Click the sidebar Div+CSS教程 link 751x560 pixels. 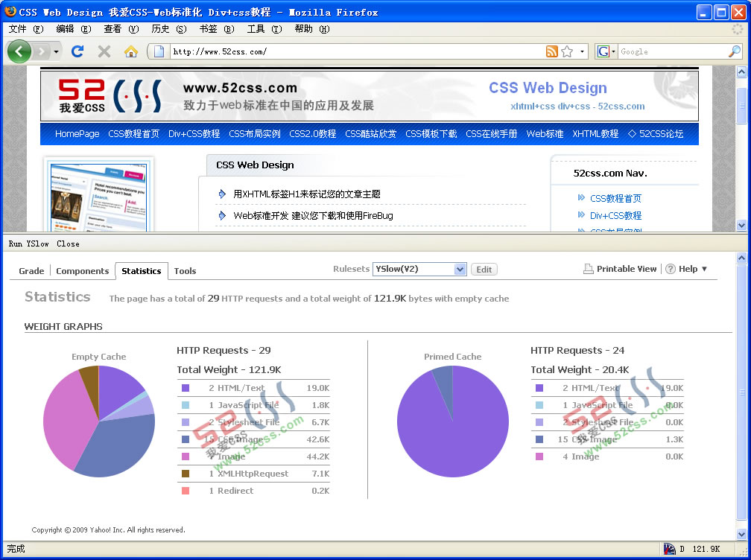coord(615,216)
